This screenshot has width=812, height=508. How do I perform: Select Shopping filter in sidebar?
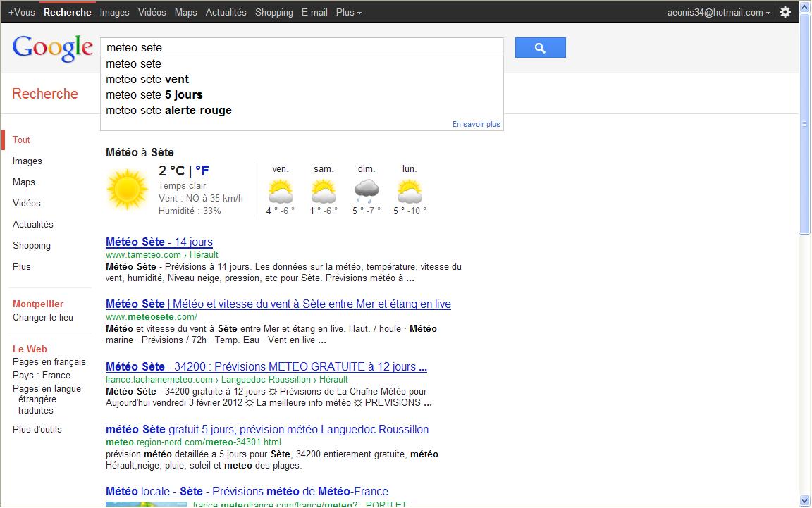coord(32,245)
